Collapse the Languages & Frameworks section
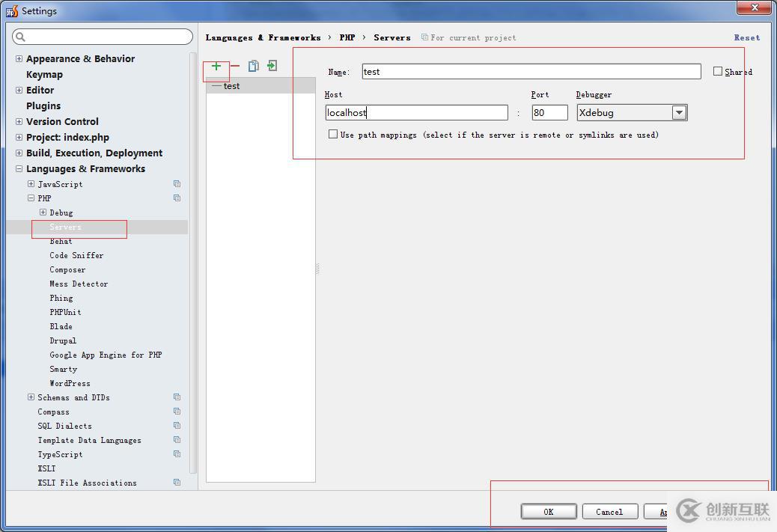The height and width of the screenshot is (532, 777). (x=19, y=168)
